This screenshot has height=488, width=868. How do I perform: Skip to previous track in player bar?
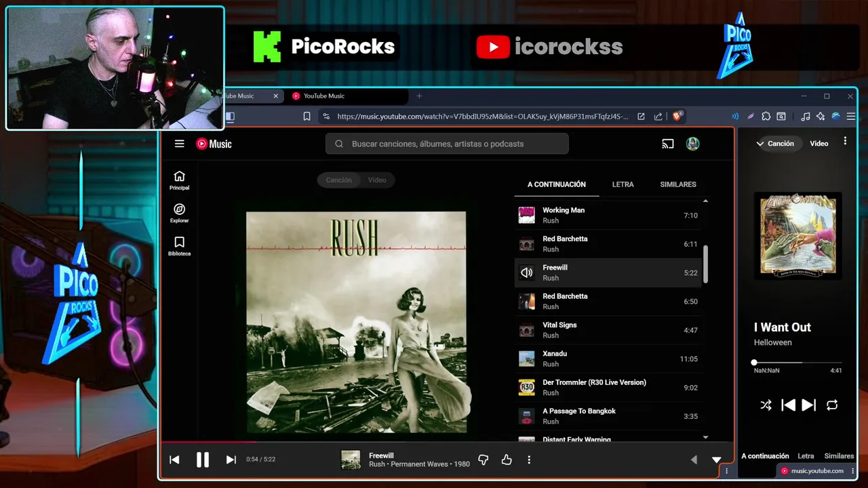tap(174, 460)
